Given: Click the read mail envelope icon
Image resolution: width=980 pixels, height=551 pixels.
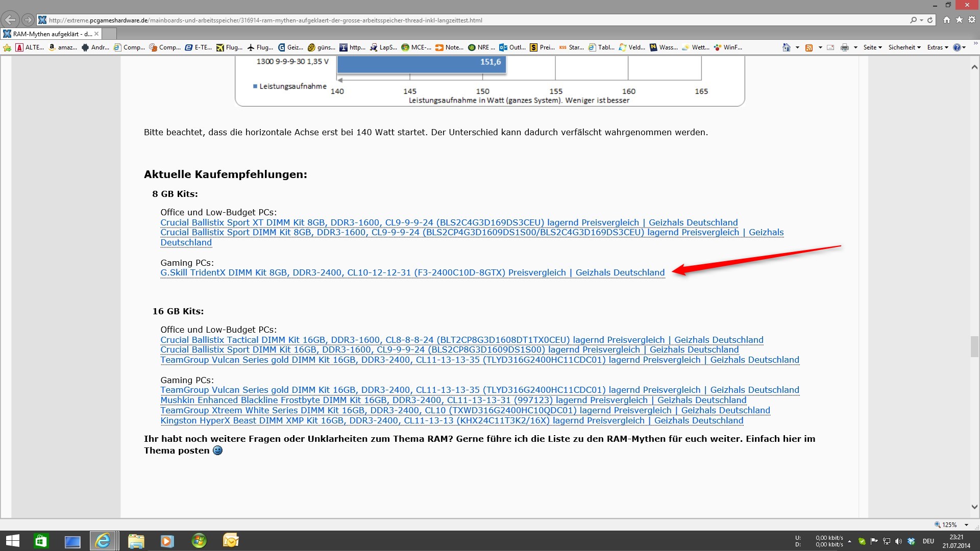Looking at the screenshot, I should point(830,47).
